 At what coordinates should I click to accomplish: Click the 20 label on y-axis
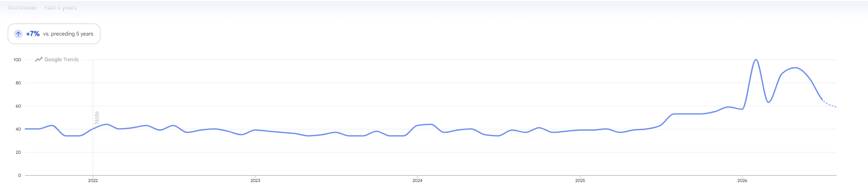pos(18,152)
